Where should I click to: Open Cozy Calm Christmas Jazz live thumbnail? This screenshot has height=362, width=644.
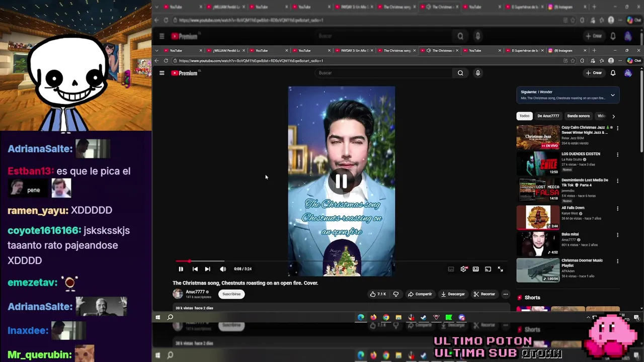538,137
